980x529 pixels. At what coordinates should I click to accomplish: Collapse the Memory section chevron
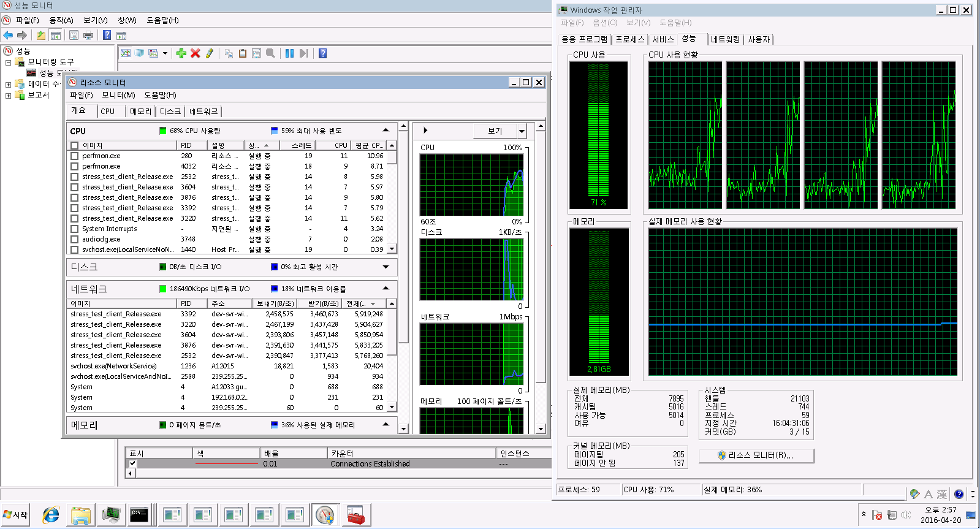point(386,424)
